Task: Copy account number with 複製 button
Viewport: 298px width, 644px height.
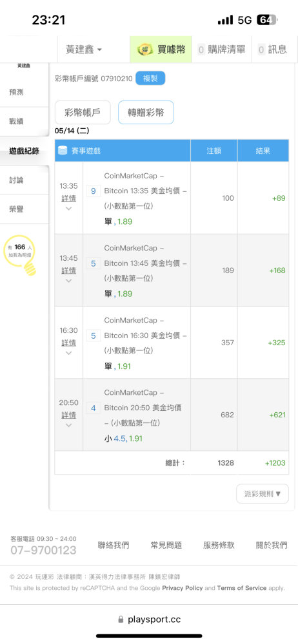Action: coord(150,79)
